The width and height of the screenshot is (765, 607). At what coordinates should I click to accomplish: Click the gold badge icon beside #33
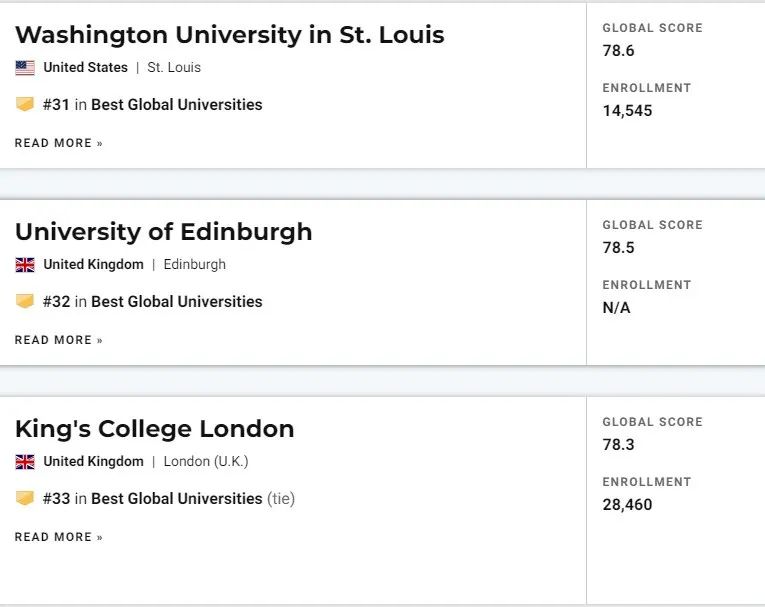point(25,498)
